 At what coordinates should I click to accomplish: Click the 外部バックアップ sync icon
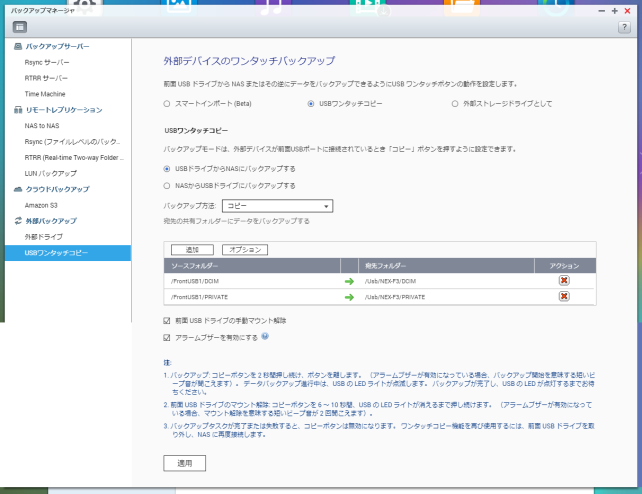pyautogui.click(x=18, y=221)
